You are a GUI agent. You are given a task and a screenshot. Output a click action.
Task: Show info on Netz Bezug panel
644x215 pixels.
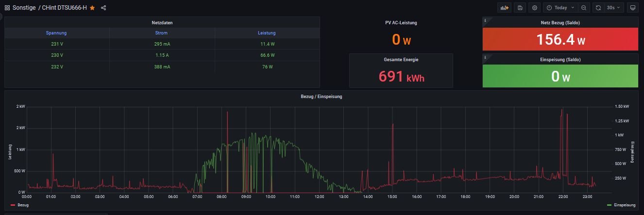click(485, 20)
